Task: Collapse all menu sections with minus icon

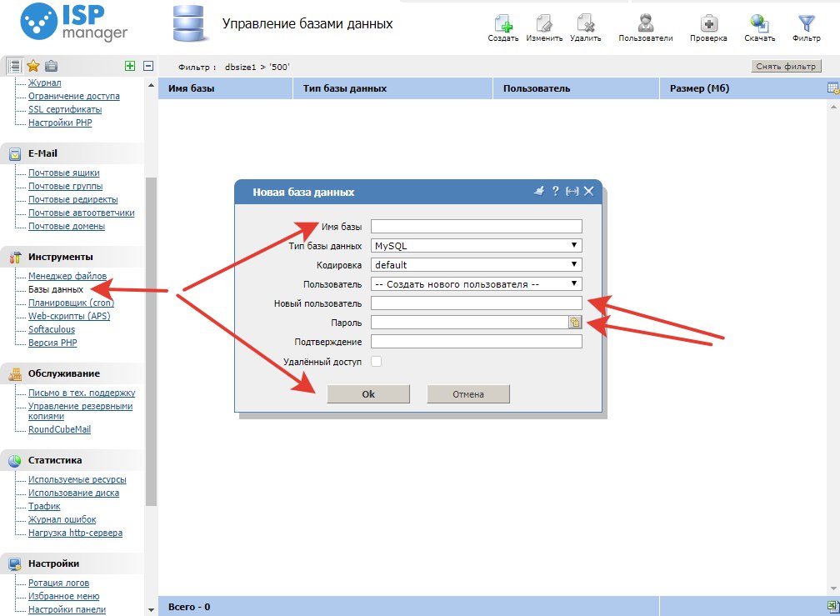Action: 148,66
